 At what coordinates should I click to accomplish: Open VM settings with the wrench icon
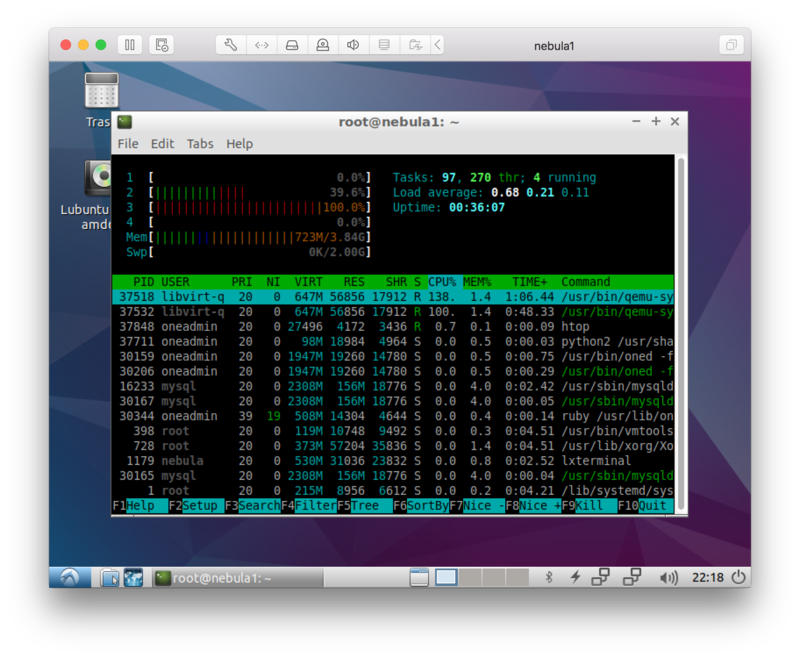(x=232, y=44)
